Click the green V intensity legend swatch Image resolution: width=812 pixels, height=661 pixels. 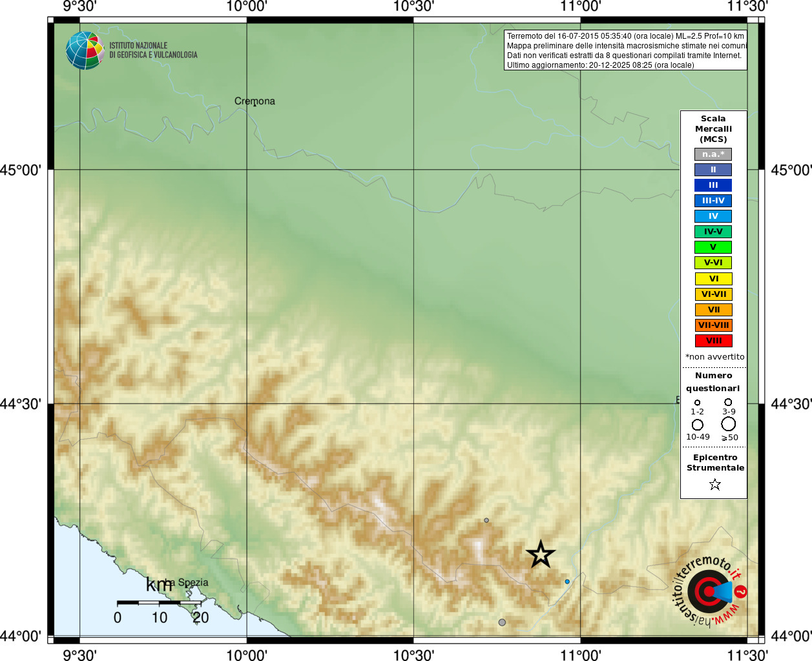pos(713,247)
